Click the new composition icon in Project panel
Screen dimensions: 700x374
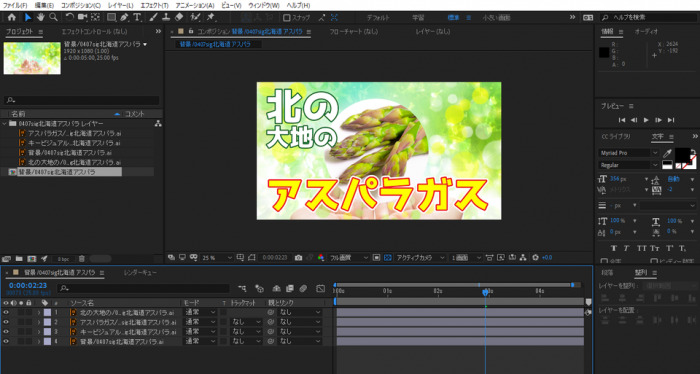click(32, 259)
